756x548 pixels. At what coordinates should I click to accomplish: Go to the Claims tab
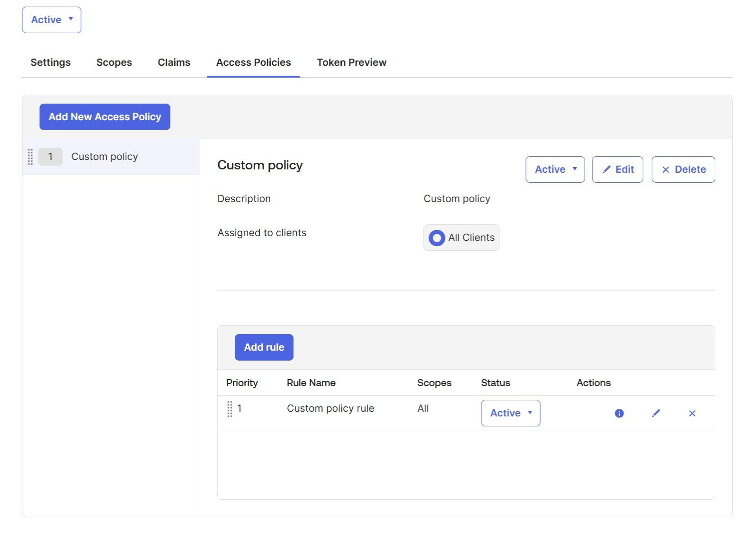(x=174, y=62)
